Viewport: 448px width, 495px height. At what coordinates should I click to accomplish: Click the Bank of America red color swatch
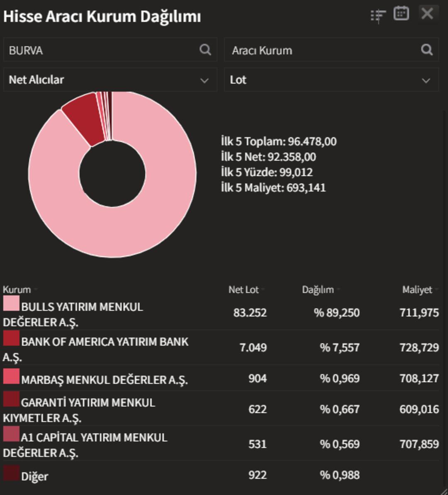pos(11,338)
